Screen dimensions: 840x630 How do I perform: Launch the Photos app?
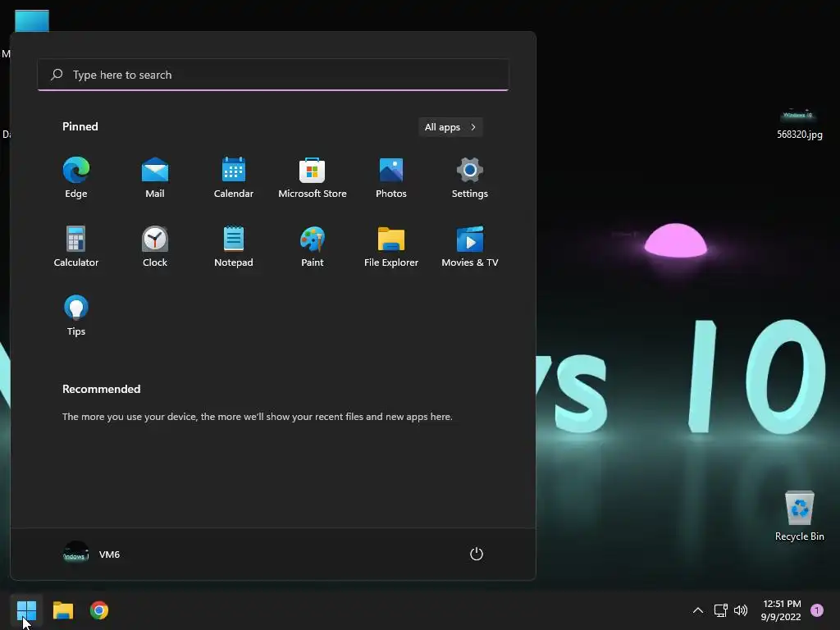[x=391, y=178]
